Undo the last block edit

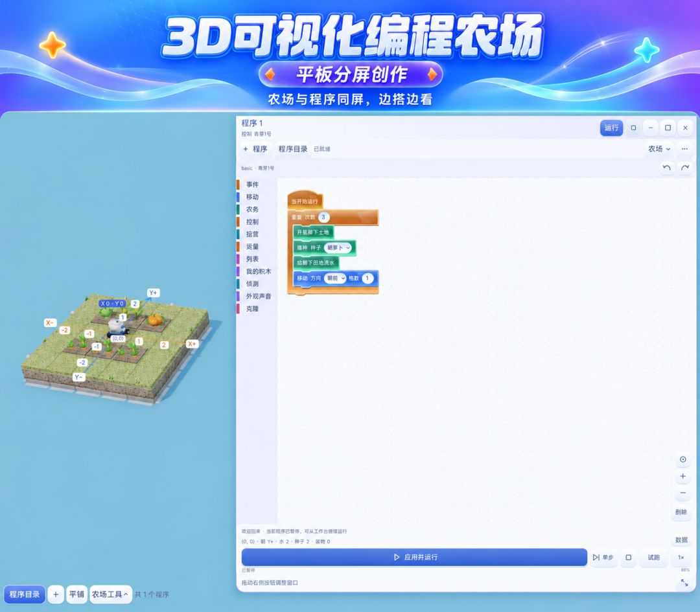[667, 168]
